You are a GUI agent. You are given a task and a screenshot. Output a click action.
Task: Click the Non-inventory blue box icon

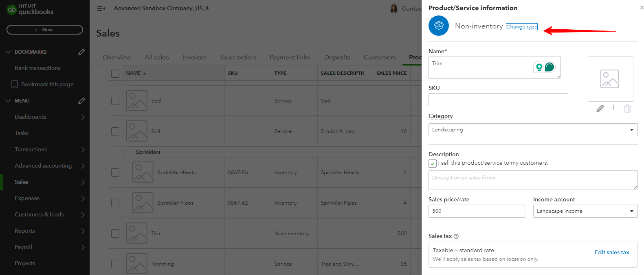click(439, 26)
